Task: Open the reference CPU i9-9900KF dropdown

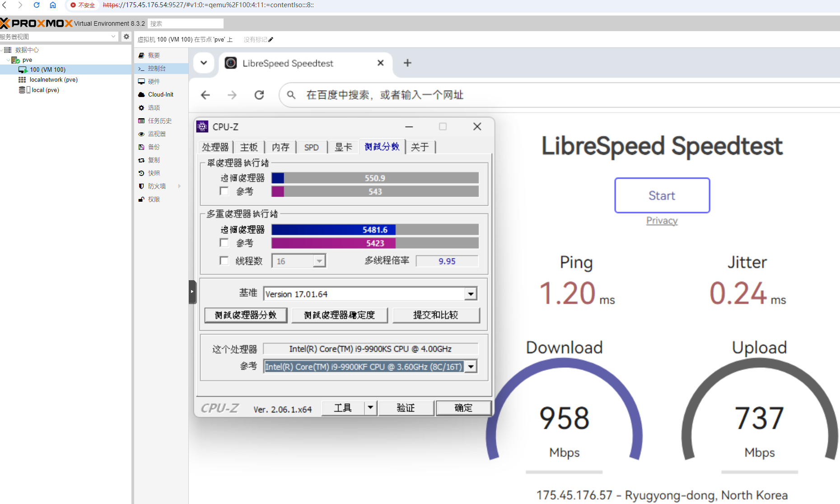Action: [471, 367]
